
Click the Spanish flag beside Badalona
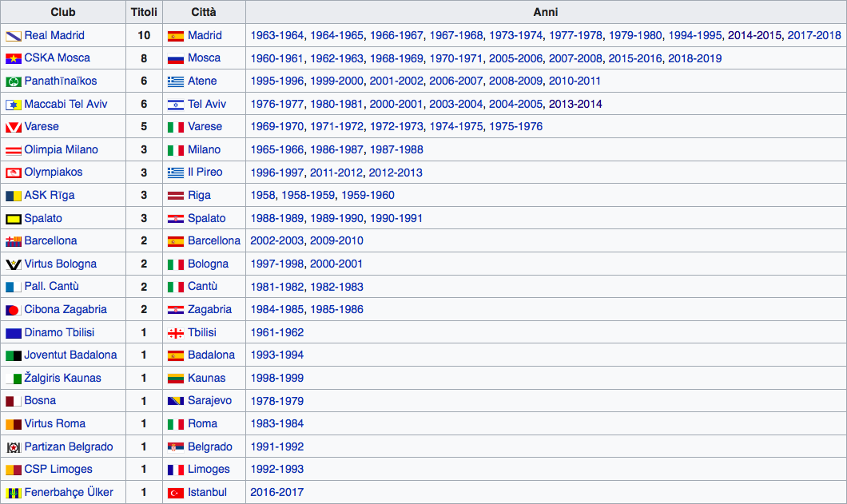click(176, 356)
